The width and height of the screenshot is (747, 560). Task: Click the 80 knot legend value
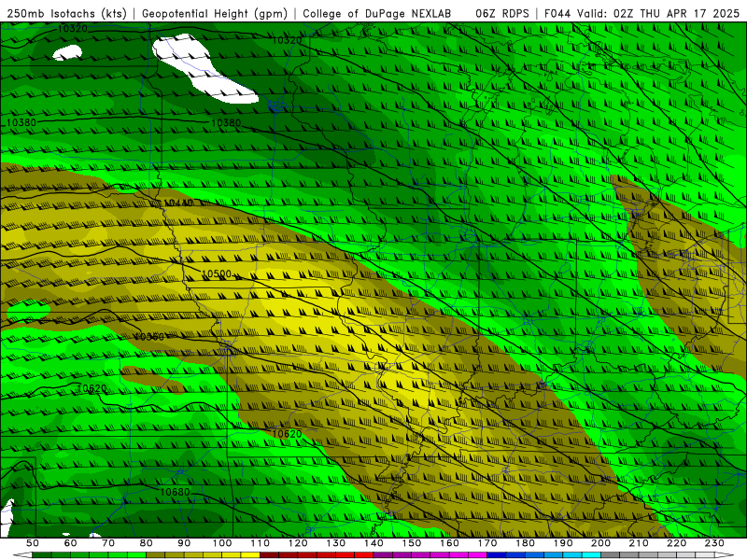tap(147, 543)
